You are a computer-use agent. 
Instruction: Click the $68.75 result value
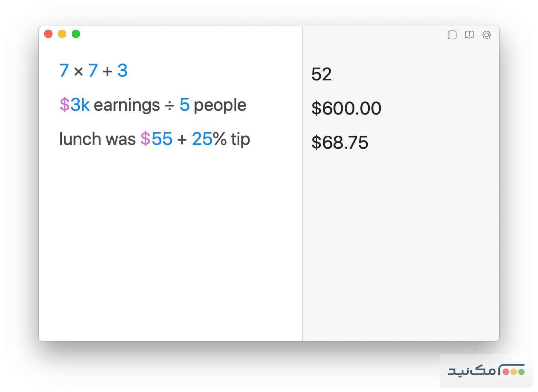340,143
